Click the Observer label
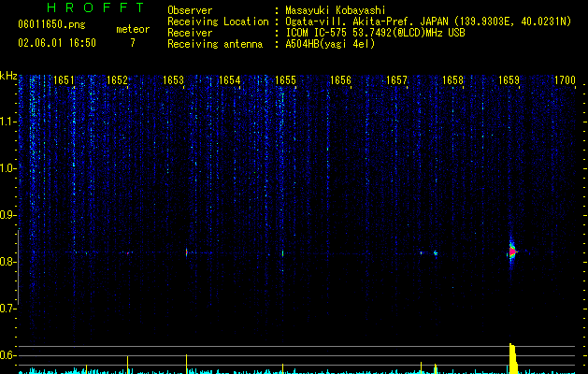Screen dimensions: 588x374 tap(190, 10)
